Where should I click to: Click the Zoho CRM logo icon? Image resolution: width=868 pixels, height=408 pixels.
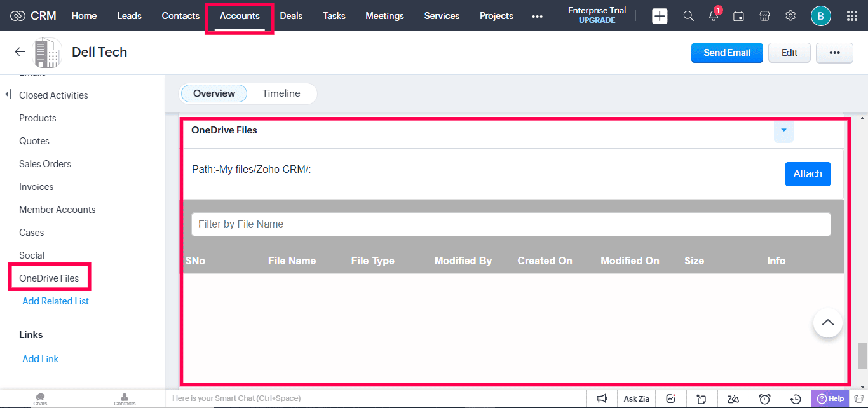pyautogui.click(x=18, y=16)
